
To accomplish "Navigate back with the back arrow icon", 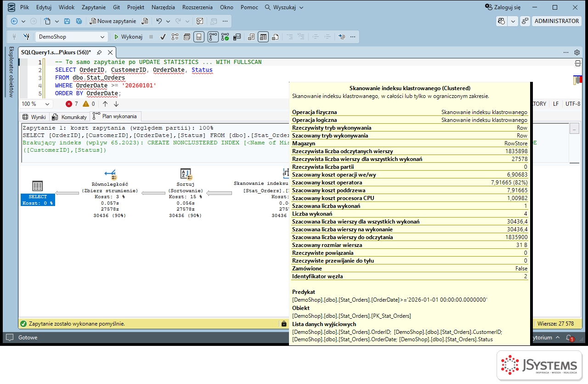I will click(x=14, y=21).
